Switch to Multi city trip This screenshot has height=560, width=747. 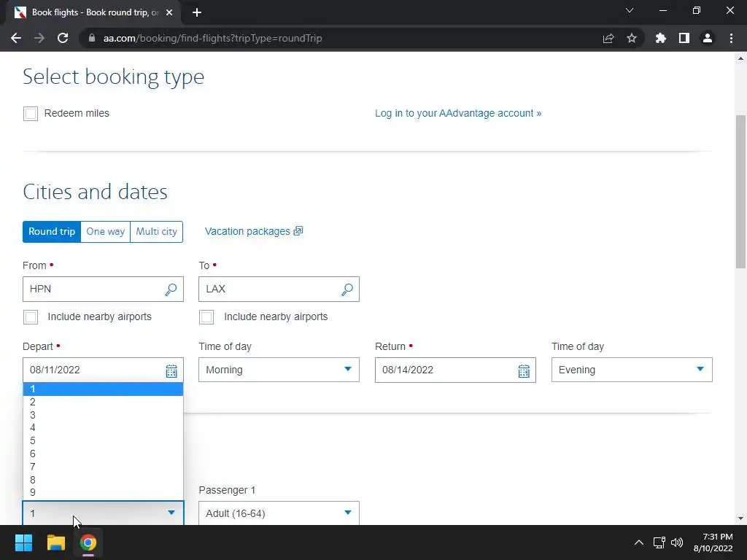point(156,232)
